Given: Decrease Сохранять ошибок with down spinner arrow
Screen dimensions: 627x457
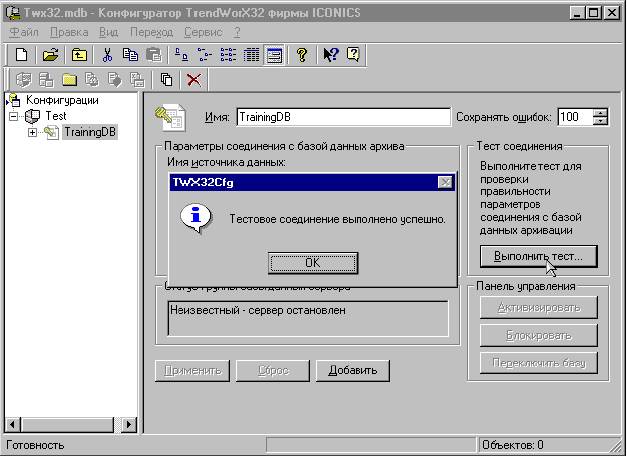Looking at the screenshot, I should pyautogui.click(x=601, y=122).
